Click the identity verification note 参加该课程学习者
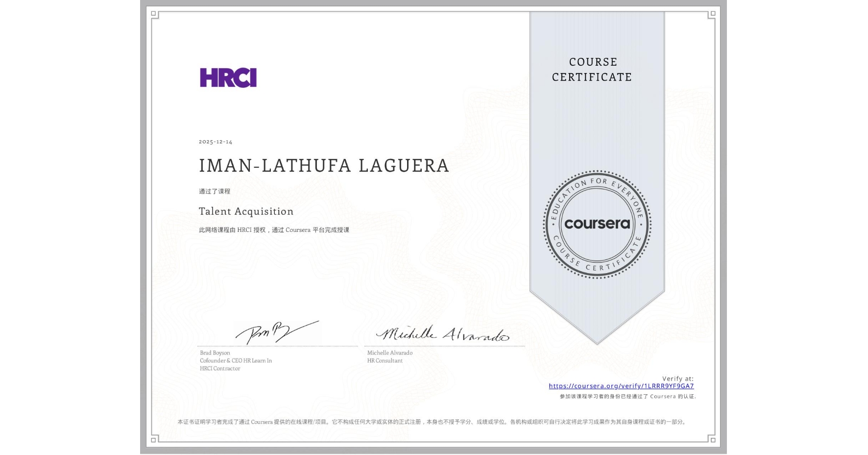The image size is (868, 455). point(628,397)
